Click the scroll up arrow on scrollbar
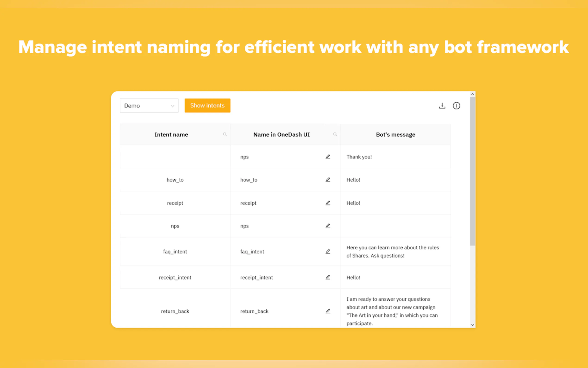588x368 pixels. click(472, 94)
